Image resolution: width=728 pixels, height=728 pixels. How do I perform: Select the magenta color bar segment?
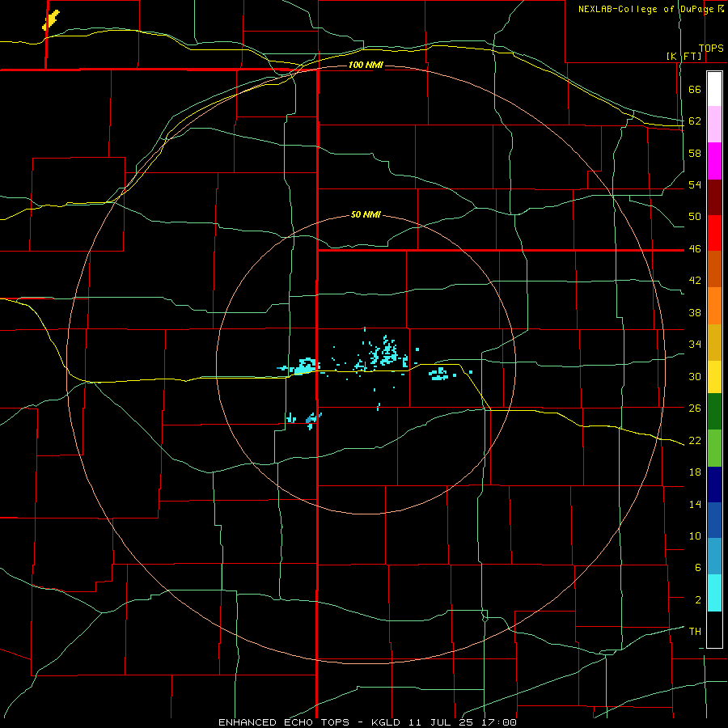714,161
